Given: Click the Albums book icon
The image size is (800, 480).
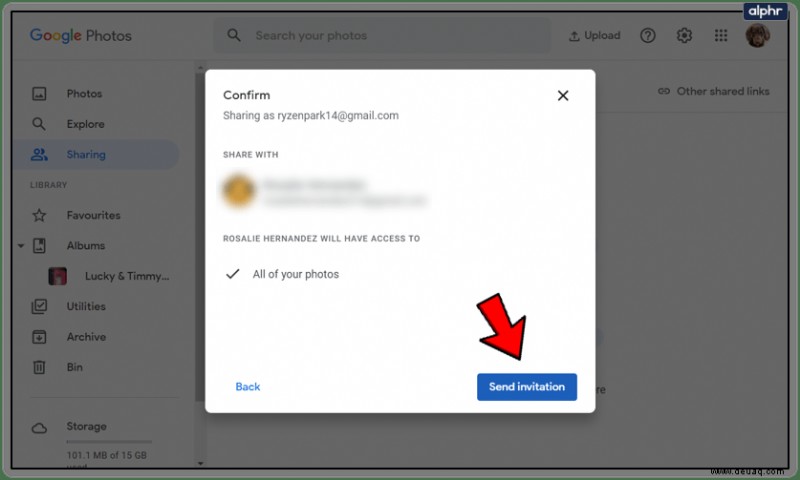Looking at the screenshot, I should 39,245.
